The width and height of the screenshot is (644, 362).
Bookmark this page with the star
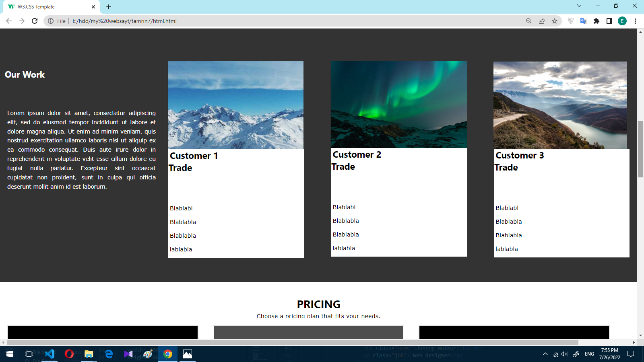pyautogui.click(x=555, y=21)
